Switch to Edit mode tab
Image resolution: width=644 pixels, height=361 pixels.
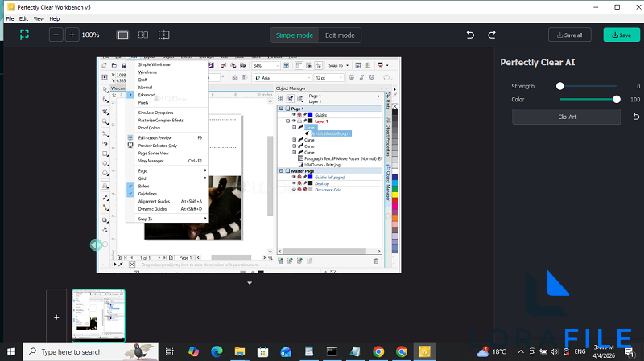coord(340,35)
